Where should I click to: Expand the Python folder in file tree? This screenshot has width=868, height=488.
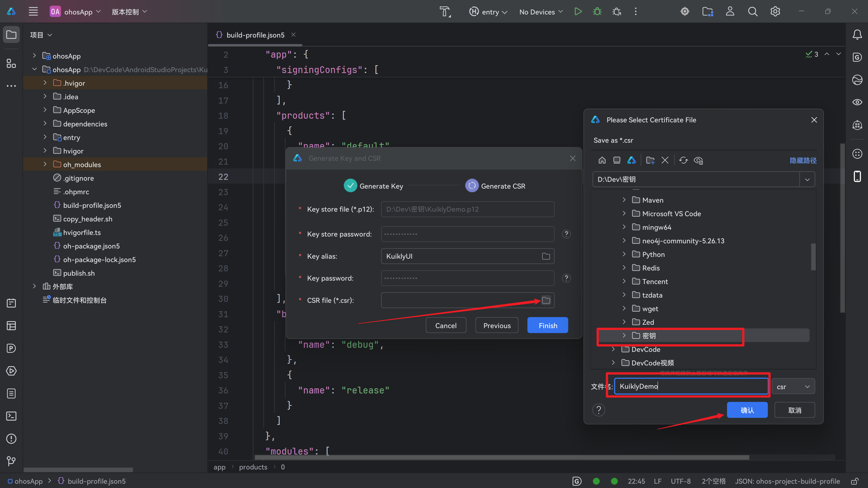[624, 254]
